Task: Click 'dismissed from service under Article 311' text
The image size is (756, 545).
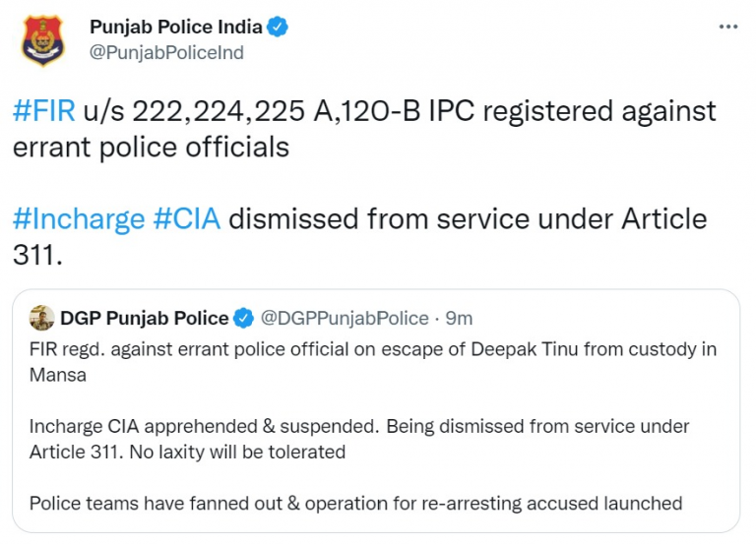Action: pyautogui.click(x=468, y=217)
